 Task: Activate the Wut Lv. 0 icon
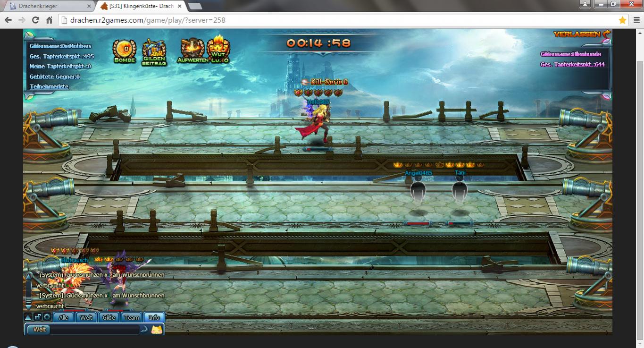coord(219,49)
